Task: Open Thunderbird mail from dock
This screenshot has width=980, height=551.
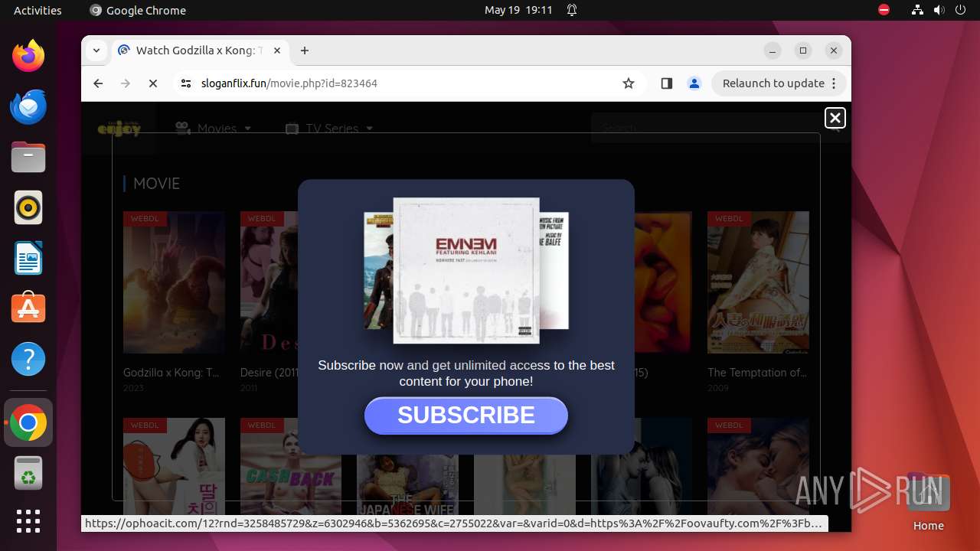Action: point(28,106)
